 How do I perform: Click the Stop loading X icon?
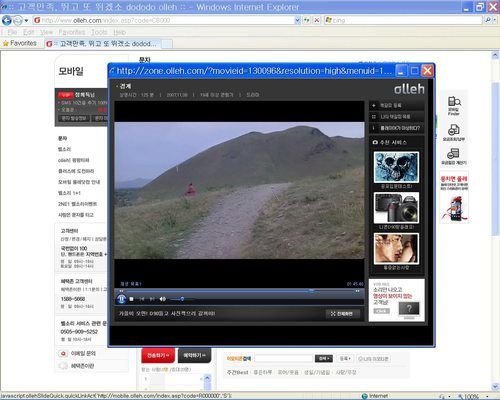click(317, 20)
